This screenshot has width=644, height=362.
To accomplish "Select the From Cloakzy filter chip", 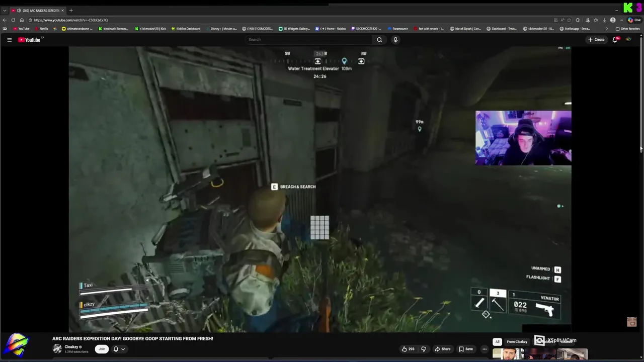I will click(x=517, y=341).
